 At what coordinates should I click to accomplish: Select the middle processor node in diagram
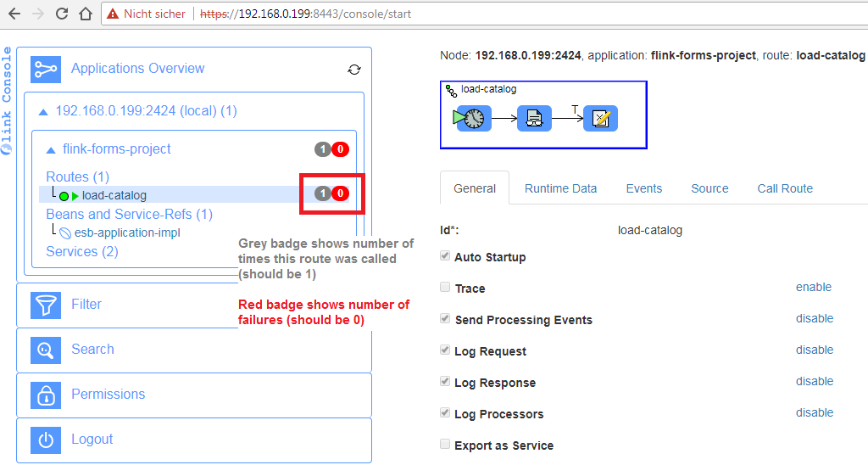click(534, 118)
